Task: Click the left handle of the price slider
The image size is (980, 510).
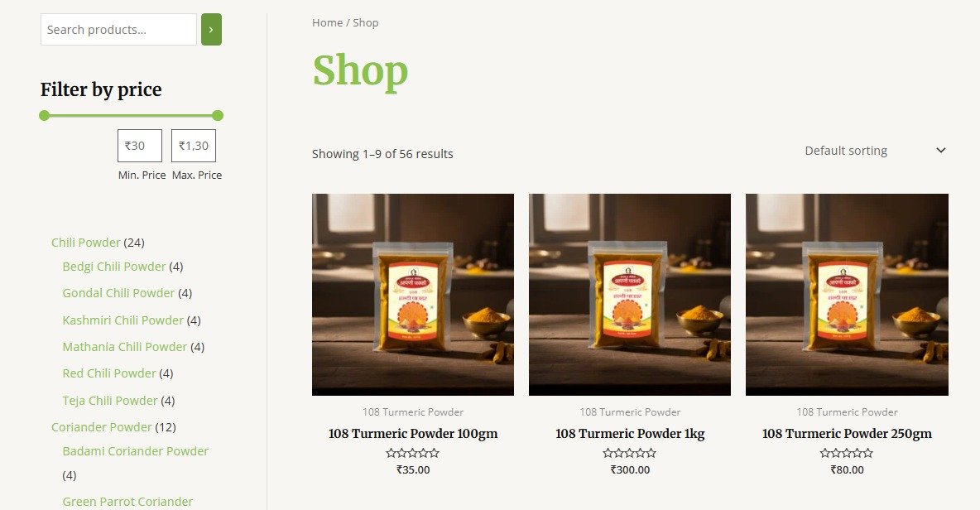Action: click(45, 116)
